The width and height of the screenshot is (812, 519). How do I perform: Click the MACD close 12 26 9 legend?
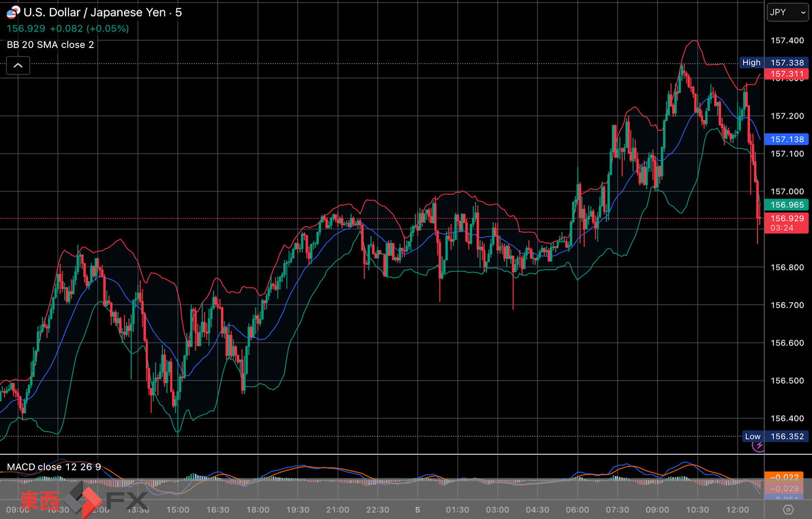[x=53, y=467]
